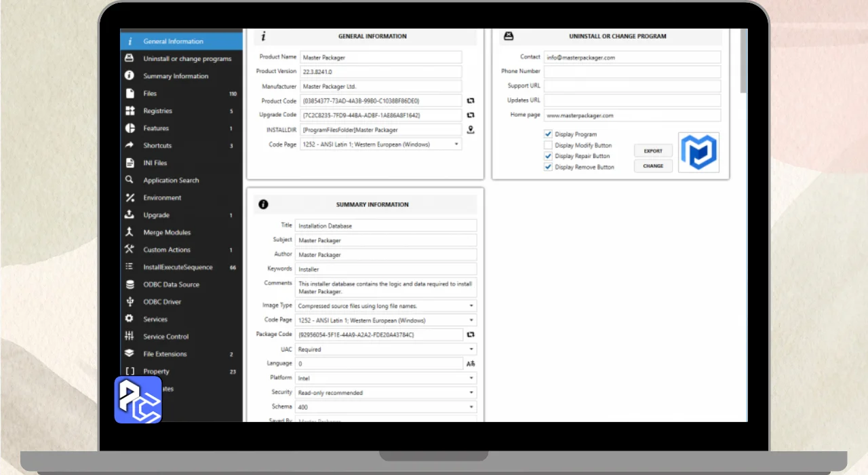Click INSTALLDIR location pin icon
868x475 pixels.
pyautogui.click(x=471, y=130)
